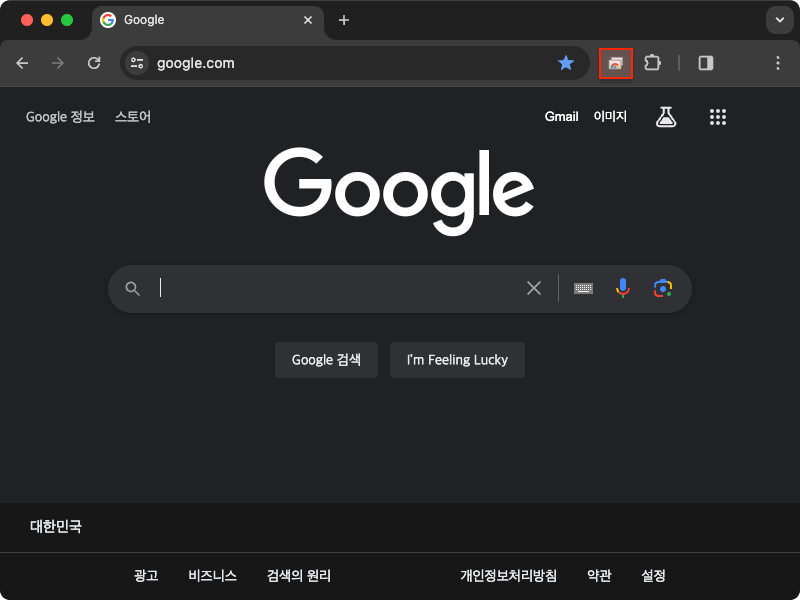Open the Chrome three-dot menu
The height and width of the screenshot is (600, 800).
tap(778, 63)
